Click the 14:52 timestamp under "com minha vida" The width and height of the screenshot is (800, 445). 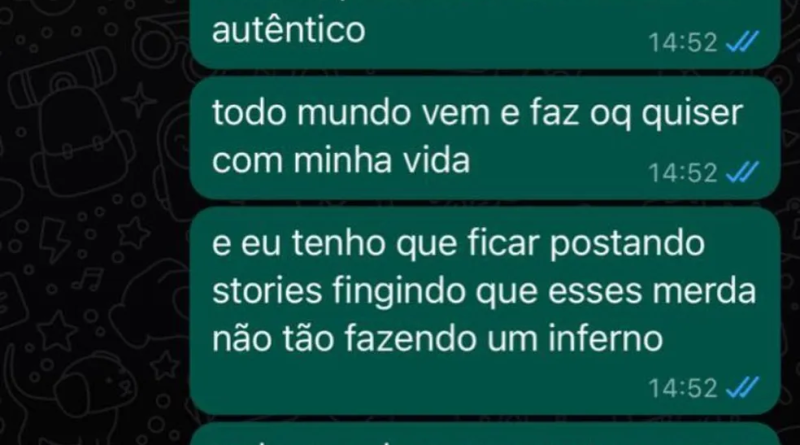coord(683,172)
